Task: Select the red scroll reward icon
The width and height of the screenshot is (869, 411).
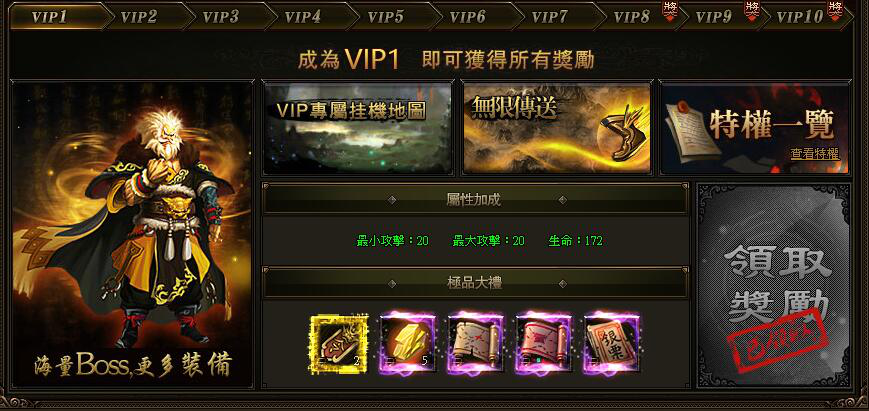Action: (544, 344)
